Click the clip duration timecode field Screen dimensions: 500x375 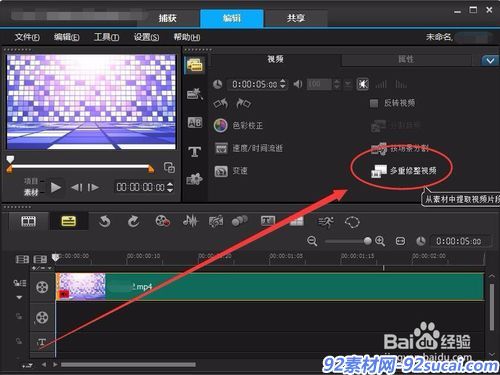[254, 84]
